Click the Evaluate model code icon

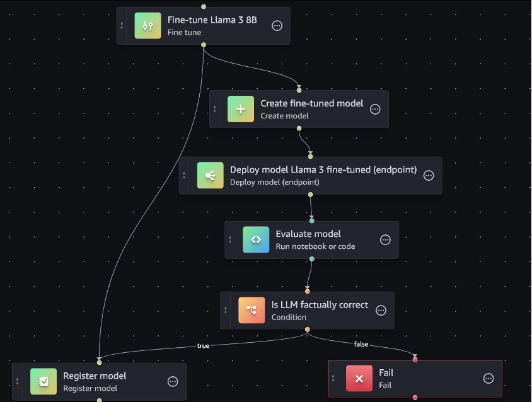coord(256,240)
